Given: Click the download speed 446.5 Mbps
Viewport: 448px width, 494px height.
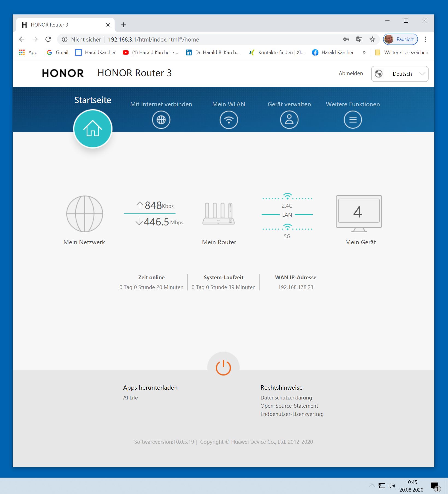Looking at the screenshot, I should click(x=160, y=222).
